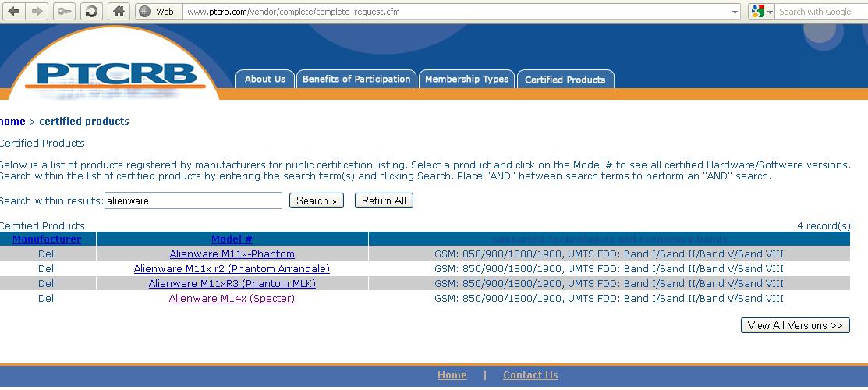
Task: Open the Benefits of Participation tab
Action: [356, 80]
